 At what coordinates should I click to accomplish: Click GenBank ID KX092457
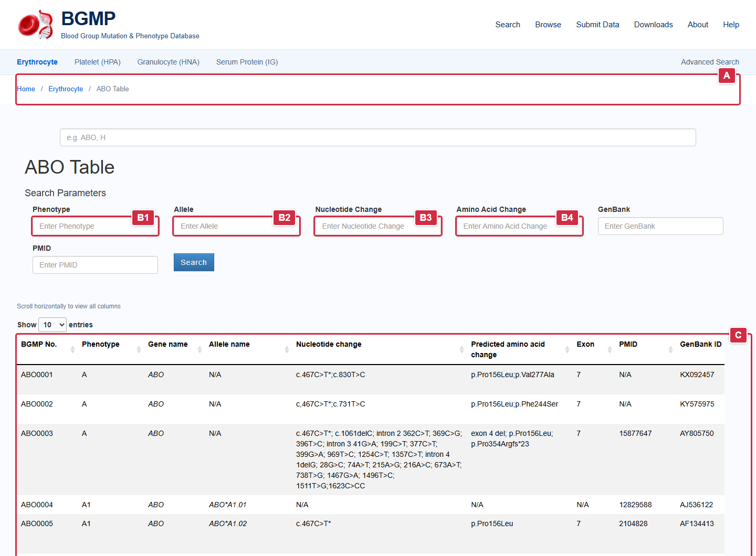click(697, 375)
